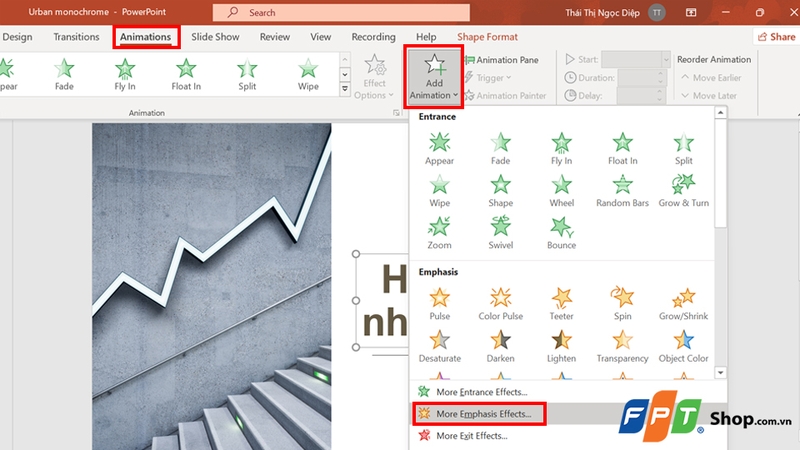Switch to the Design tab
Screen dimensions: 800x450
17,37
